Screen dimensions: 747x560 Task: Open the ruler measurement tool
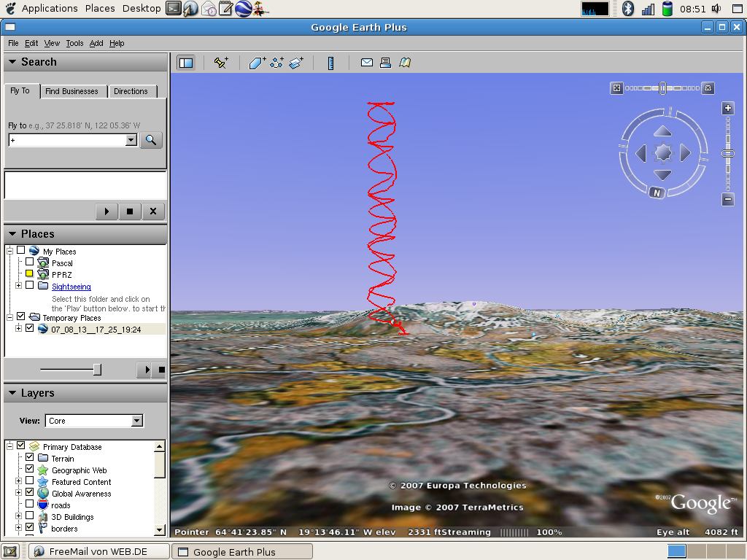330,63
